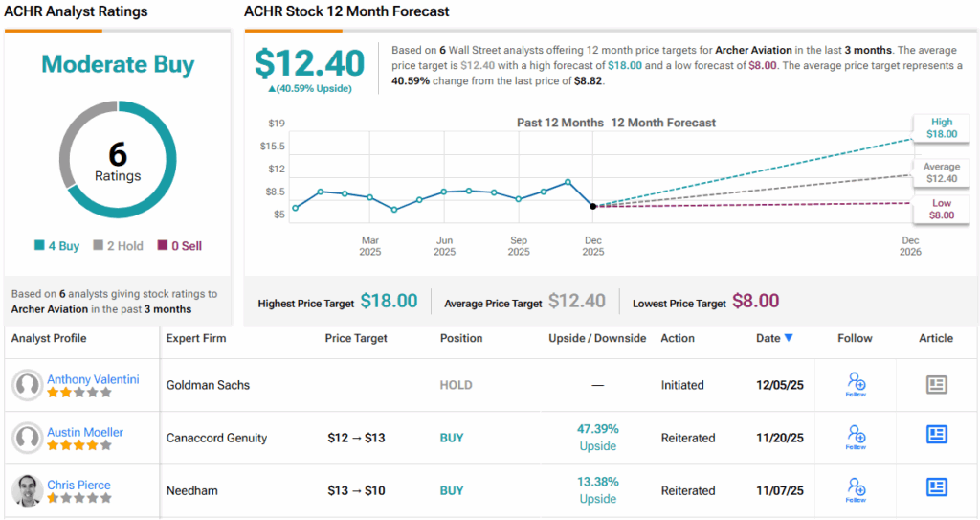Sort the table by Date arrow
The height and width of the screenshot is (520, 980).
[x=789, y=338]
